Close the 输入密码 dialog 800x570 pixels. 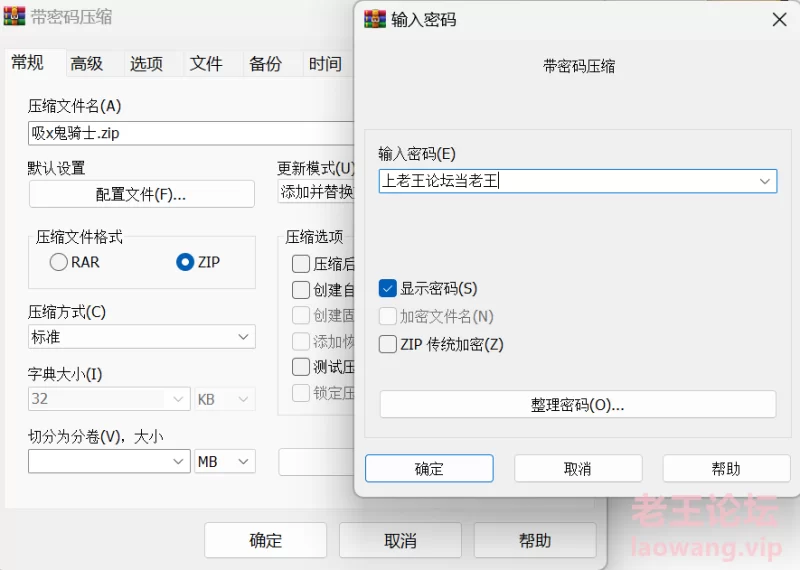click(779, 19)
